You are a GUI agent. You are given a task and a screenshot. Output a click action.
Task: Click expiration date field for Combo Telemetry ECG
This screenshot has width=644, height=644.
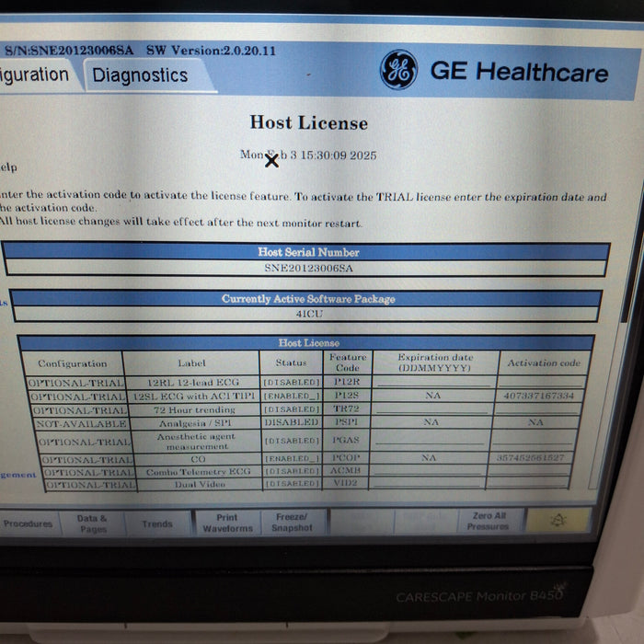pyautogui.click(x=428, y=470)
